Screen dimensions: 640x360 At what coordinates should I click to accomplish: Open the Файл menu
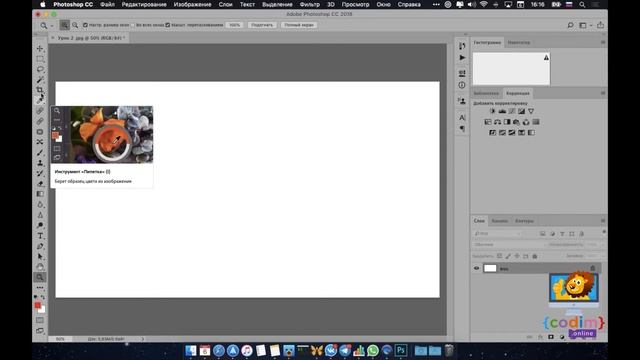click(107, 4)
